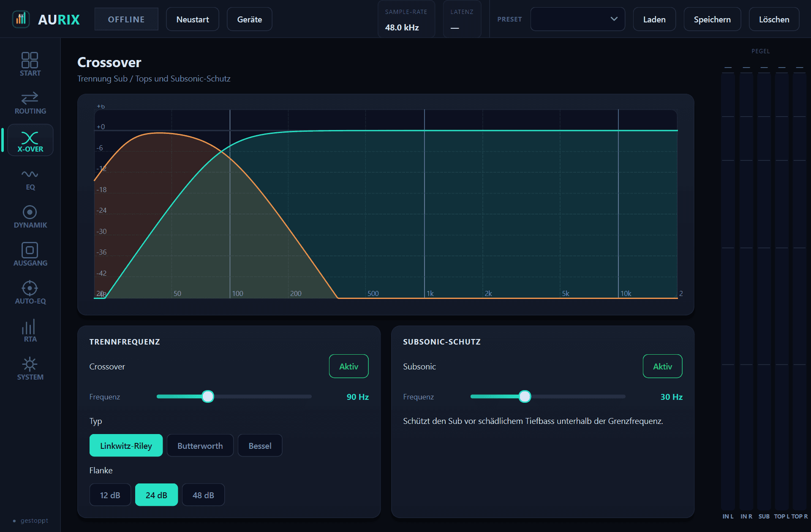This screenshot has height=532, width=811.
Task: Choose the 12 dB slope
Action: 110,495
